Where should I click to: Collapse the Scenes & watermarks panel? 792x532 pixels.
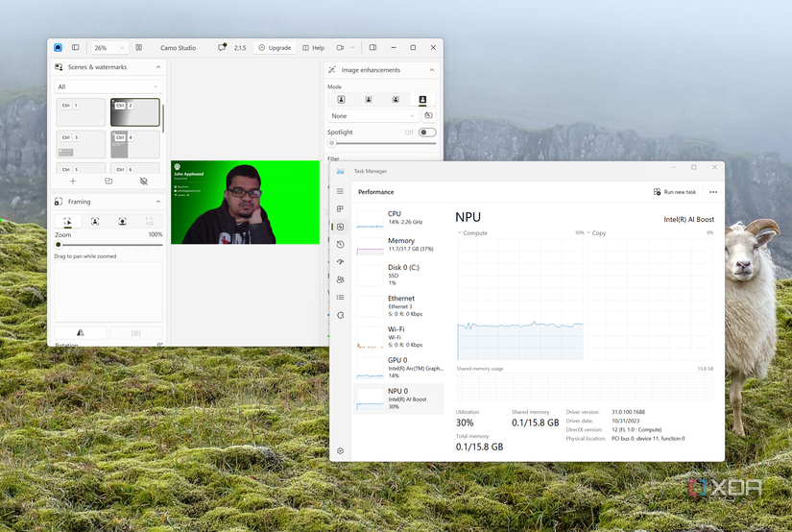pos(158,66)
